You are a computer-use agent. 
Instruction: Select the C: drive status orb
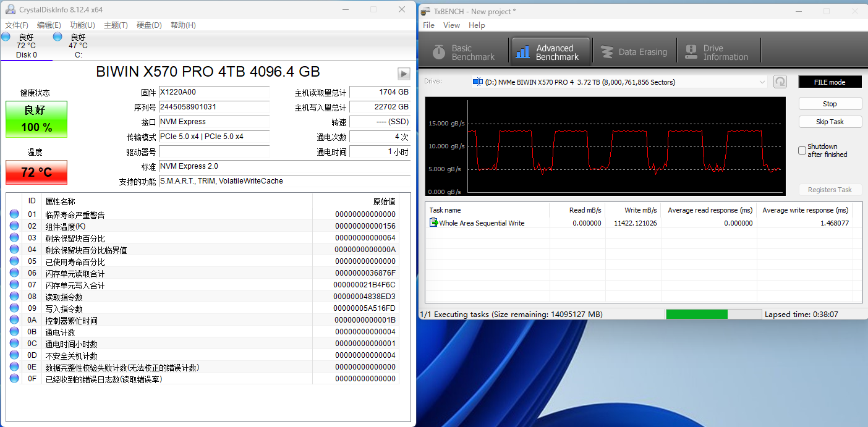pyautogui.click(x=57, y=37)
